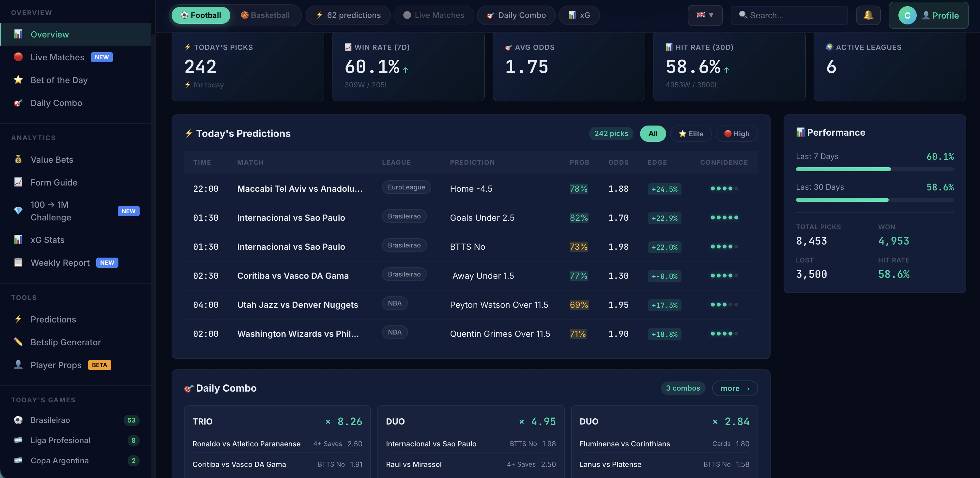
Task: Open Value Bets money bag item
Action: pyautogui.click(x=52, y=160)
